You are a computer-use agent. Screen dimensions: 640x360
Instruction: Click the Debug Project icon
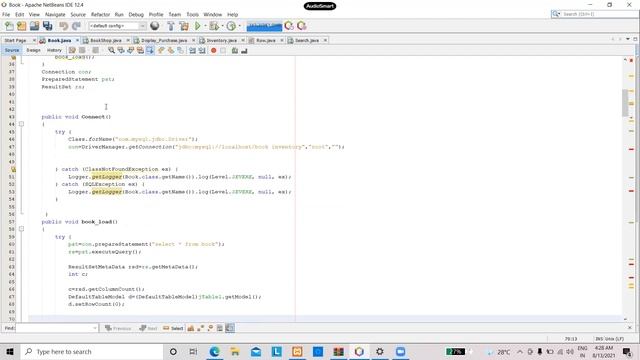[213, 26]
